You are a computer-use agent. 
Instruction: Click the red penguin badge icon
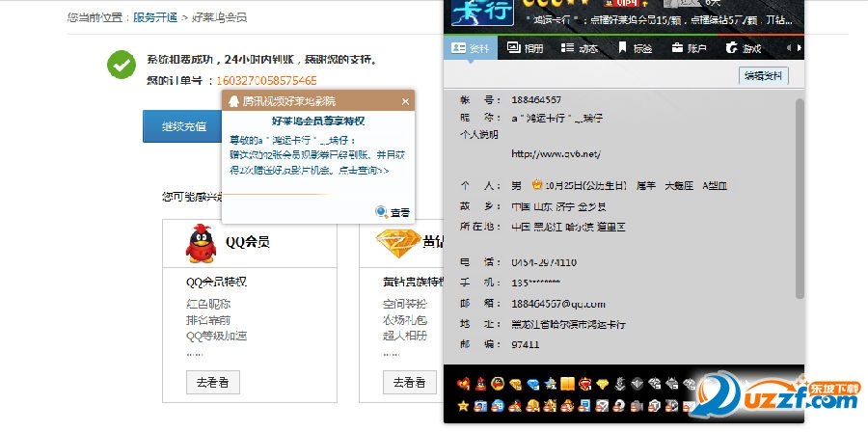481,384
